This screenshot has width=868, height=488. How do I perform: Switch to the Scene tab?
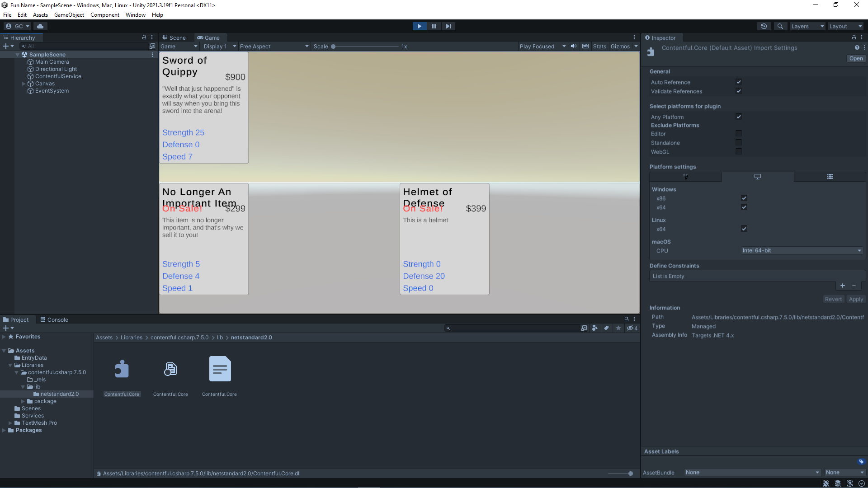pyautogui.click(x=174, y=38)
